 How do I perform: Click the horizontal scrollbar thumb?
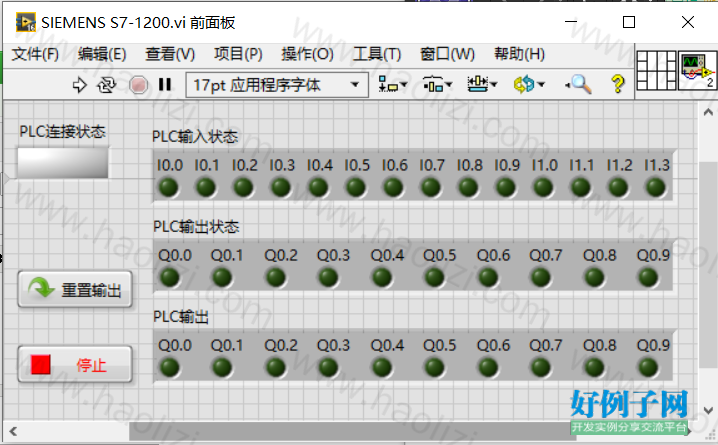pyautogui.click(x=353, y=432)
